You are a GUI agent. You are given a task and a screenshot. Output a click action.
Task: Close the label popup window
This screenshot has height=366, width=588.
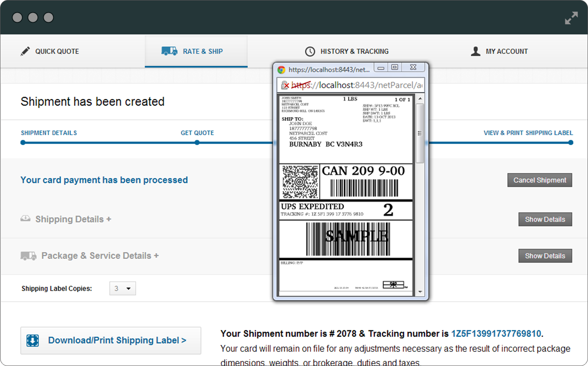[413, 67]
